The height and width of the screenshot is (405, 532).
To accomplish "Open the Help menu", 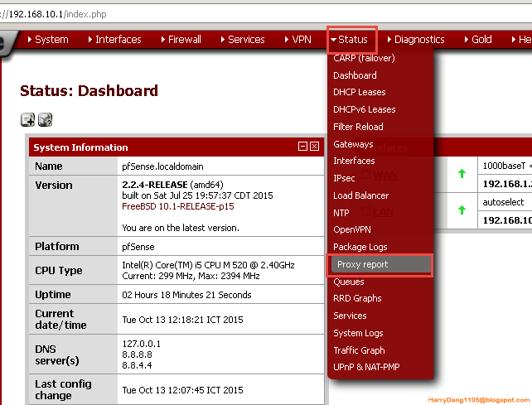I will point(522,40).
